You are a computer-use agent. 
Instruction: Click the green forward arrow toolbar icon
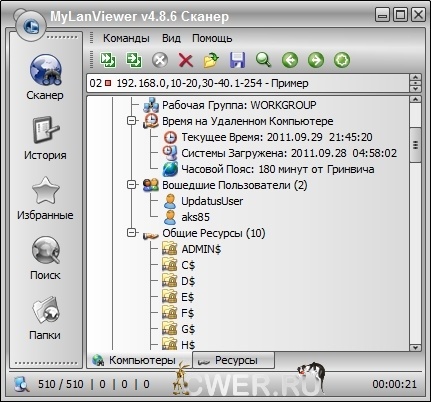click(316, 60)
